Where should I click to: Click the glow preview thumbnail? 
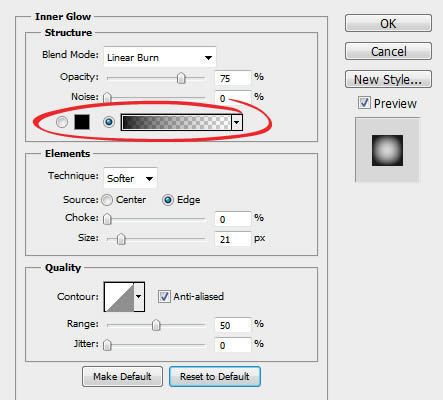click(x=387, y=150)
